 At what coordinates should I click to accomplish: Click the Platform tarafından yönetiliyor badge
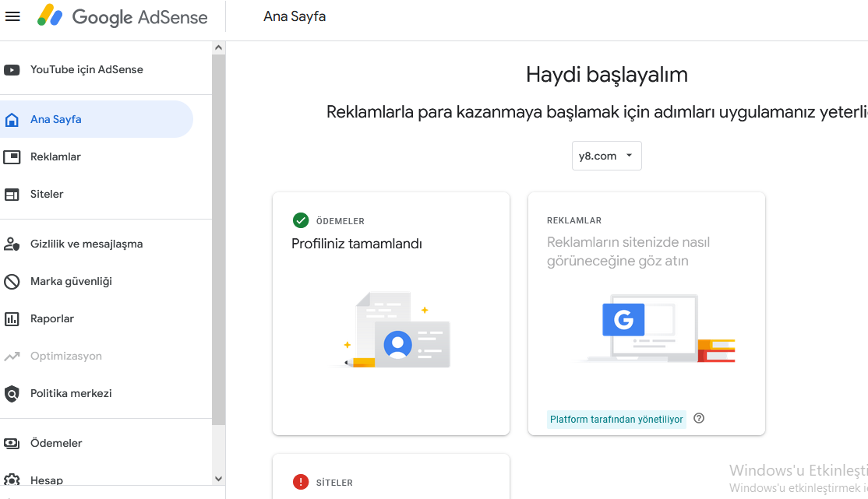(x=616, y=420)
